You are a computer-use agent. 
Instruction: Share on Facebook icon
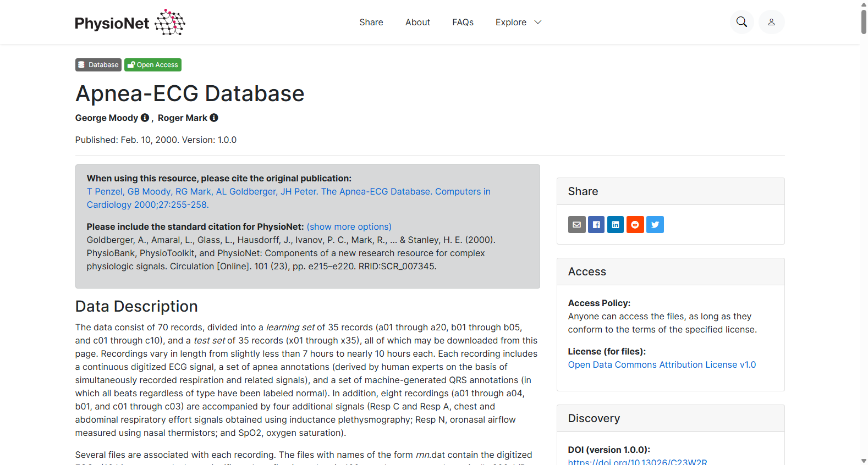[x=596, y=224]
